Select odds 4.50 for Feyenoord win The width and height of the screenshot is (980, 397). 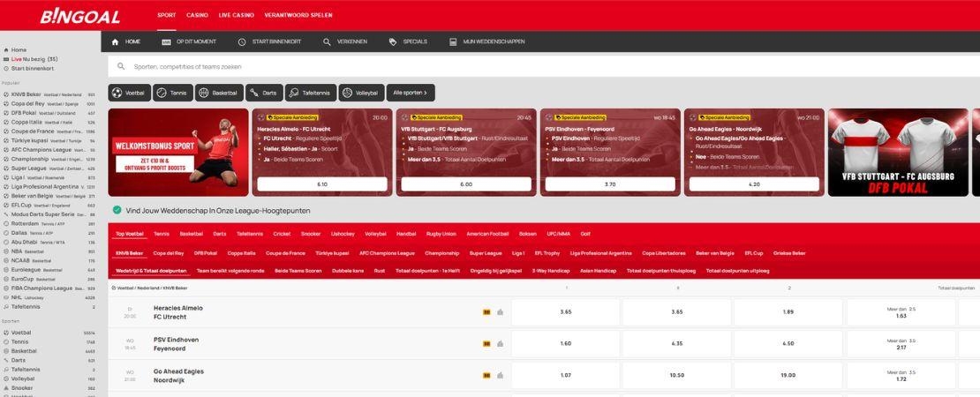tap(788, 343)
